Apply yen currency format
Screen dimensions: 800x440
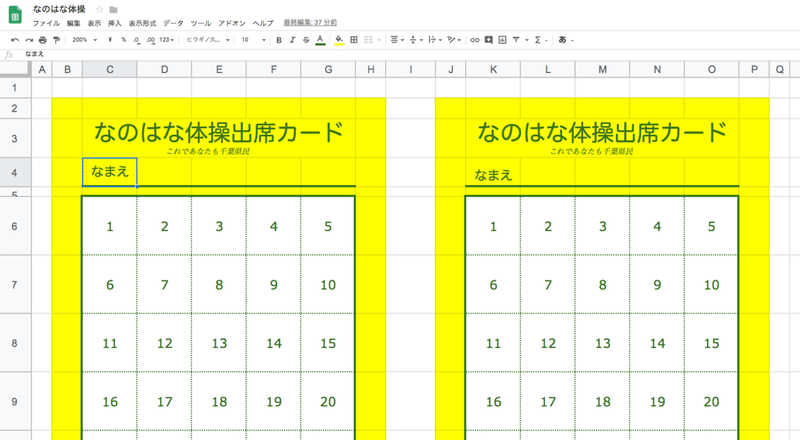point(110,40)
